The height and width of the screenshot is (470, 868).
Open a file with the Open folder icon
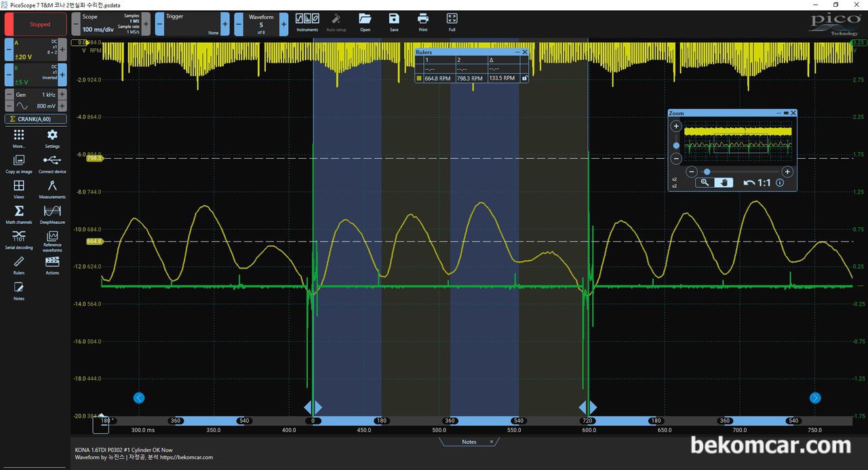click(x=365, y=22)
